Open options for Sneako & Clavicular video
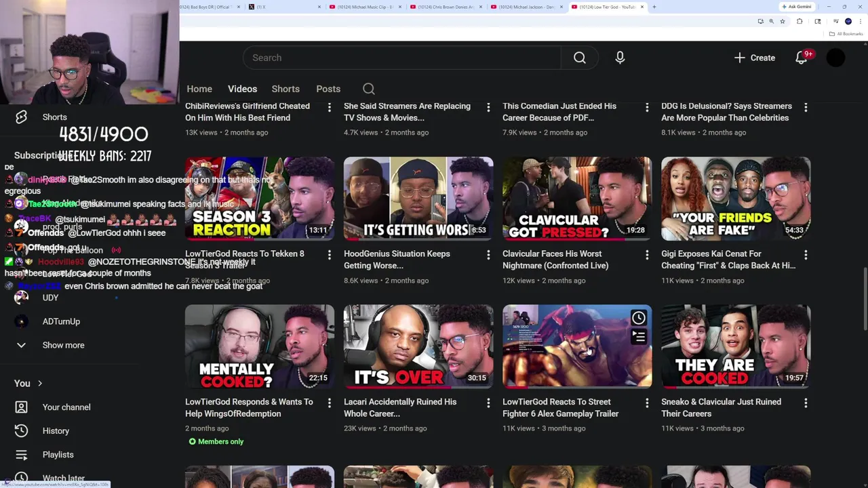 point(806,403)
